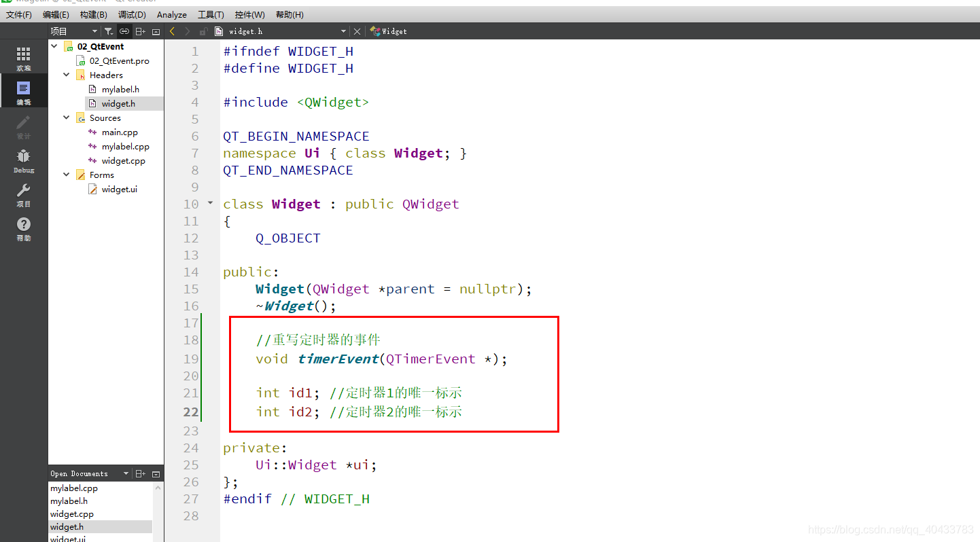Open the 编辑(E) menu
This screenshot has width=980, height=542.
pos(56,14)
